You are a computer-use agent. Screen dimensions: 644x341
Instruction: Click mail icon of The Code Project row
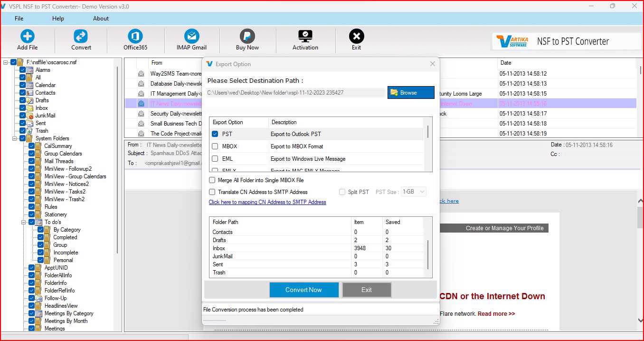pos(141,134)
